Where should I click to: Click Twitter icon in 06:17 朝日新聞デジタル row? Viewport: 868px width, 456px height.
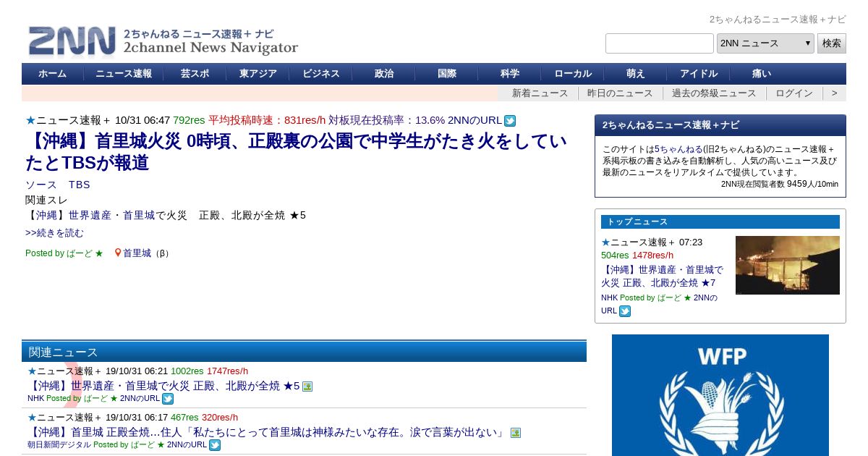(x=215, y=445)
